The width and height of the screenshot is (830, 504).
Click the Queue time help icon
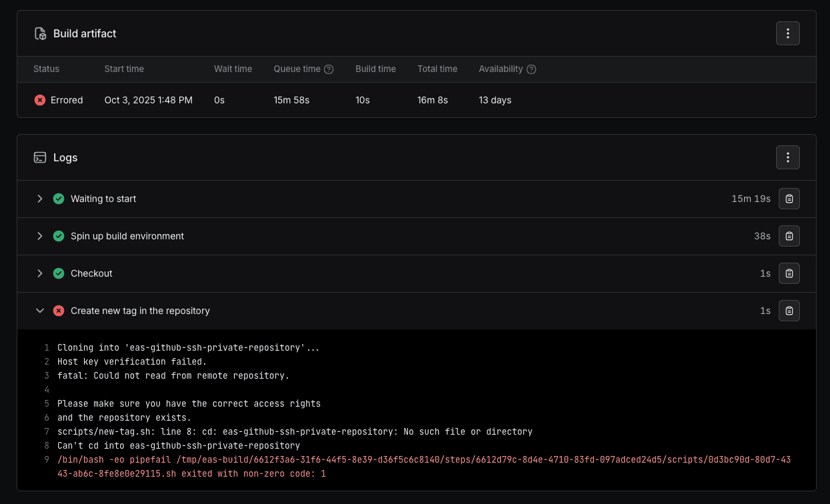point(329,69)
